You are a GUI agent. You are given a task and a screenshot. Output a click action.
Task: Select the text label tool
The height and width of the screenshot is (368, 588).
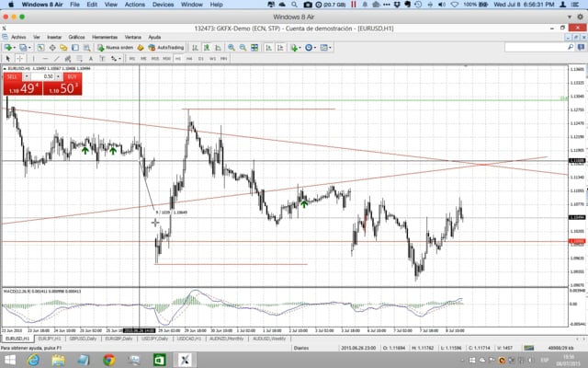pyautogui.click(x=92, y=58)
